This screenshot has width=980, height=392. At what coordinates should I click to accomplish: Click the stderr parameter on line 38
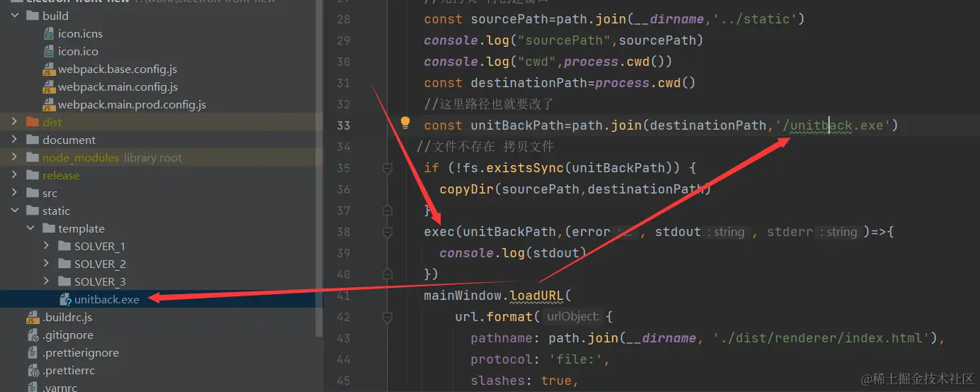click(790, 232)
